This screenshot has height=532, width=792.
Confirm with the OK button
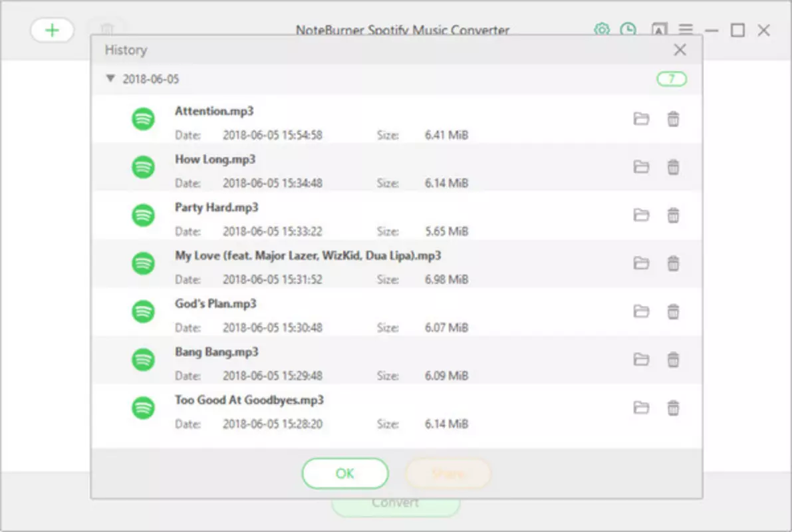(345, 473)
